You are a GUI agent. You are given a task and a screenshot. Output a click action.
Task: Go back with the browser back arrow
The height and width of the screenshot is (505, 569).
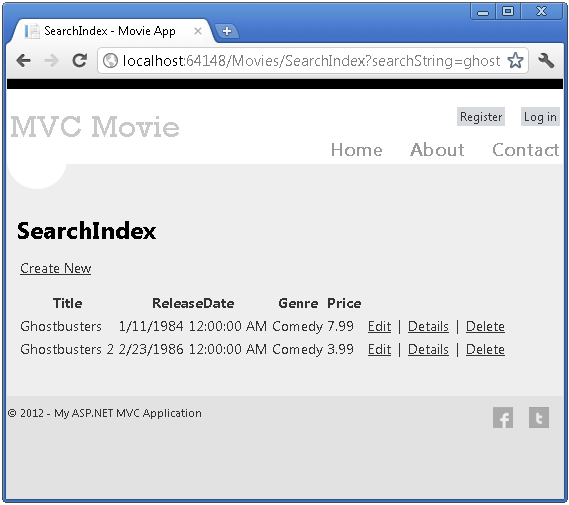coord(24,60)
